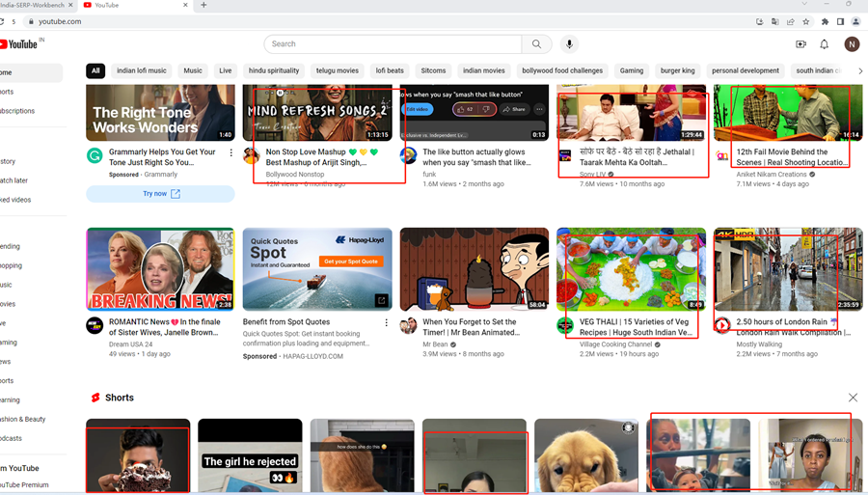Screen dimensions: 868x495
Task: Open the account avatar menu
Action: [852, 44]
